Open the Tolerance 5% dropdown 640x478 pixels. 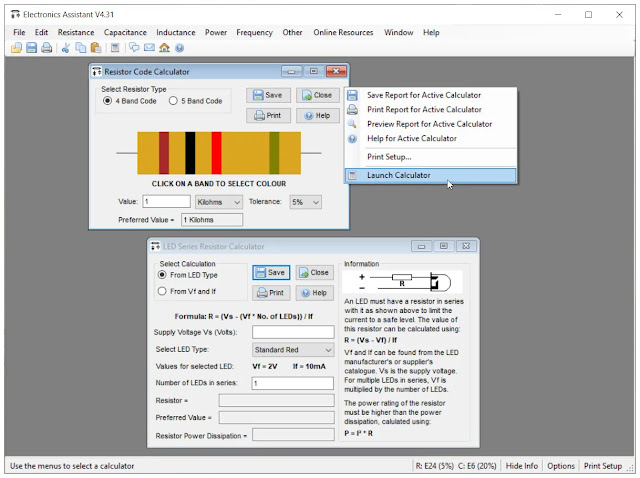click(x=305, y=202)
